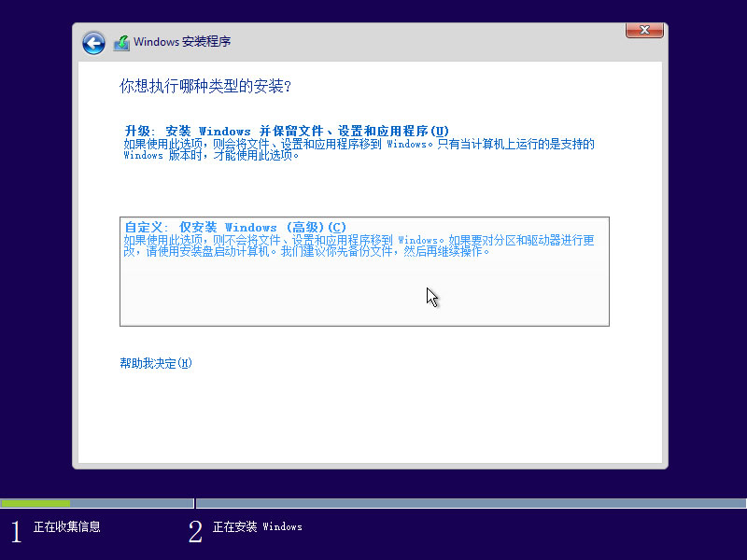Open the 帮助我决定 help link

156,363
